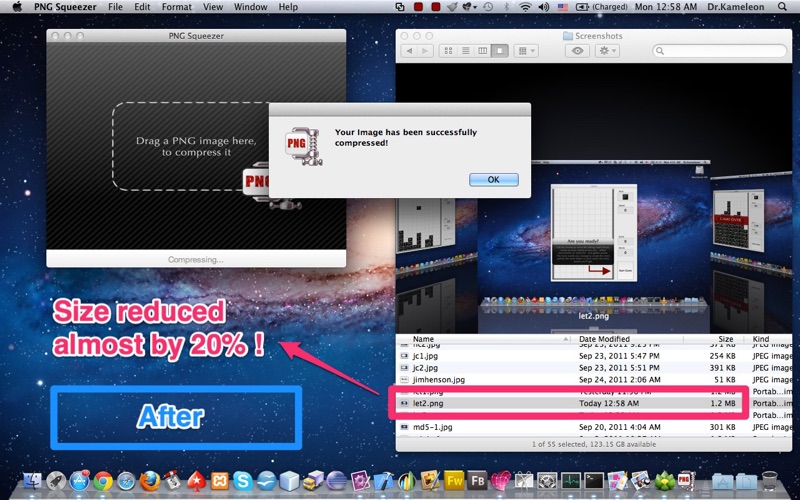Screen dimensions: 800x500
Task: Launch Firefox from the Dock
Action: click(x=149, y=480)
